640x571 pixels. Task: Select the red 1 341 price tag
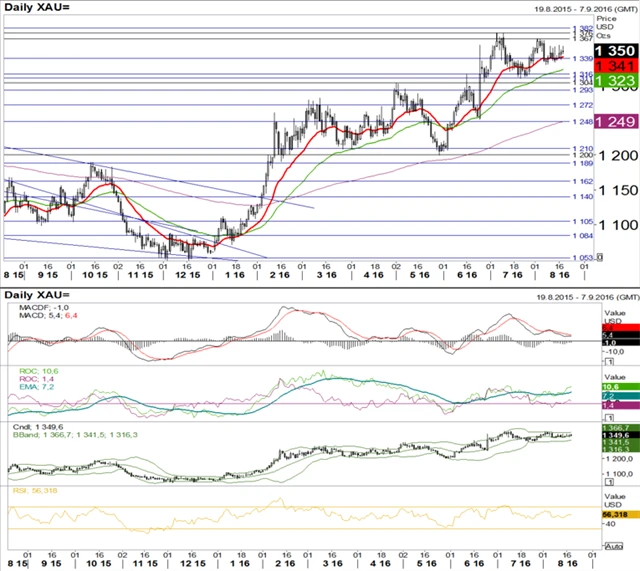[x=615, y=64]
